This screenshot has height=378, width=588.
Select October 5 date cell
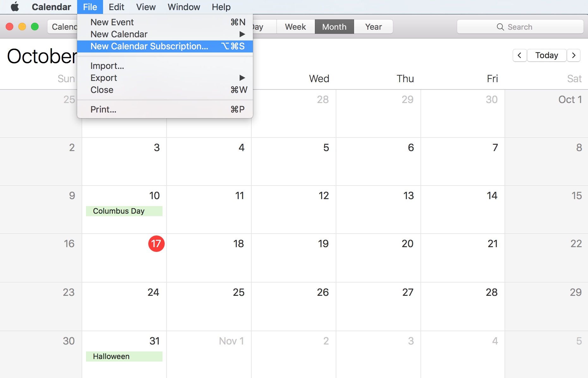tap(294, 162)
